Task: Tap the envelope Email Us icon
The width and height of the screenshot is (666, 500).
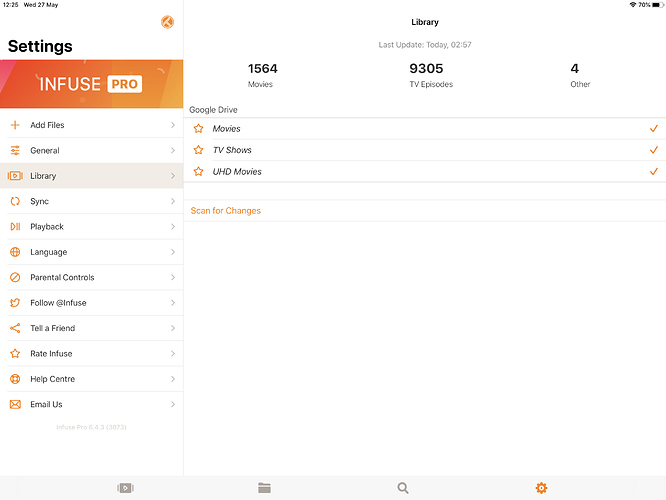Action: (15, 404)
